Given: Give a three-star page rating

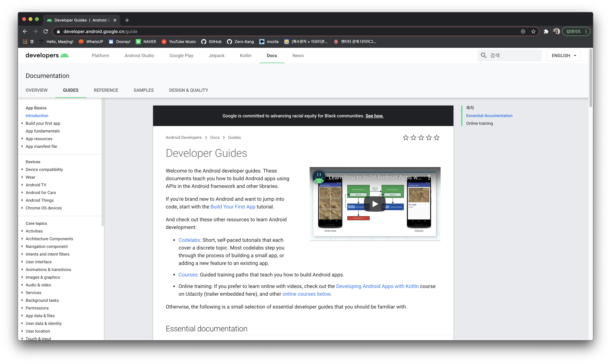Looking at the screenshot, I should (421, 138).
